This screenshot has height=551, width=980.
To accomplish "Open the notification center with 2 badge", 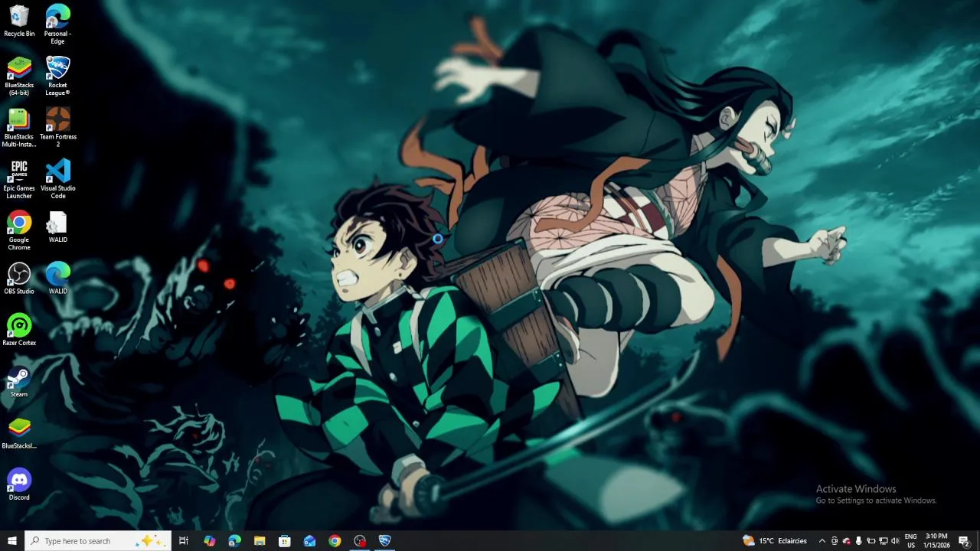I will [x=965, y=541].
